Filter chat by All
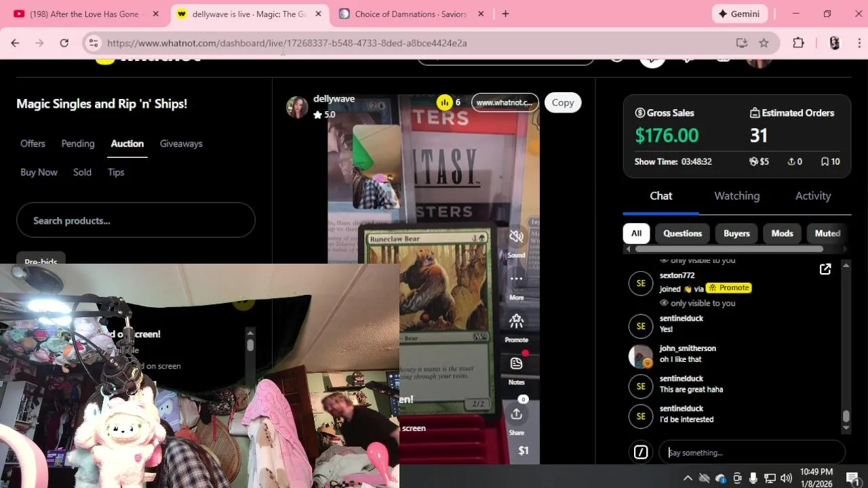The width and height of the screenshot is (868, 488). tap(636, 233)
